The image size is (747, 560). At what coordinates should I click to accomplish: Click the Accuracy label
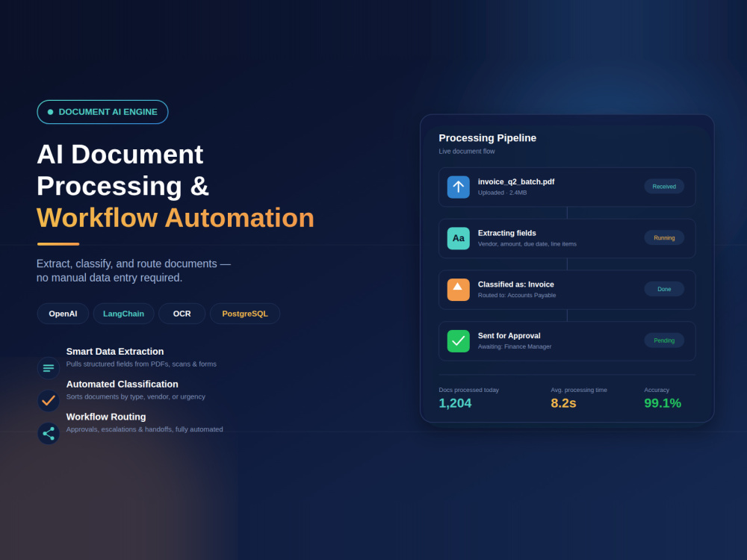click(x=657, y=390)
